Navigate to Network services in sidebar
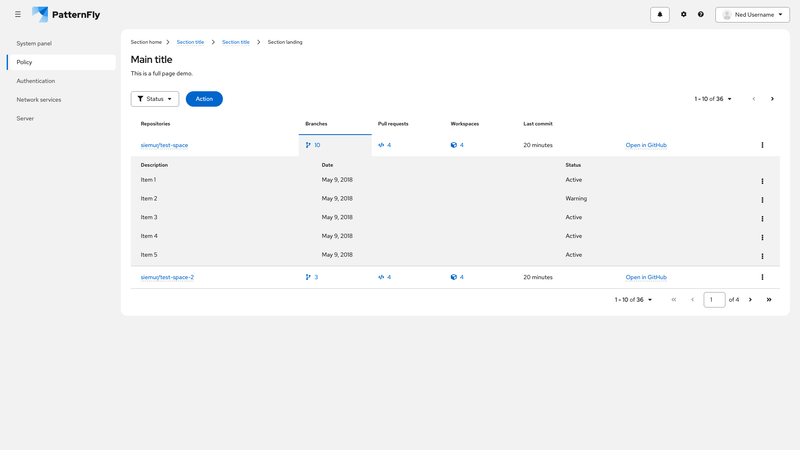This screenshot has height=450, width=800. click(39, 100)
